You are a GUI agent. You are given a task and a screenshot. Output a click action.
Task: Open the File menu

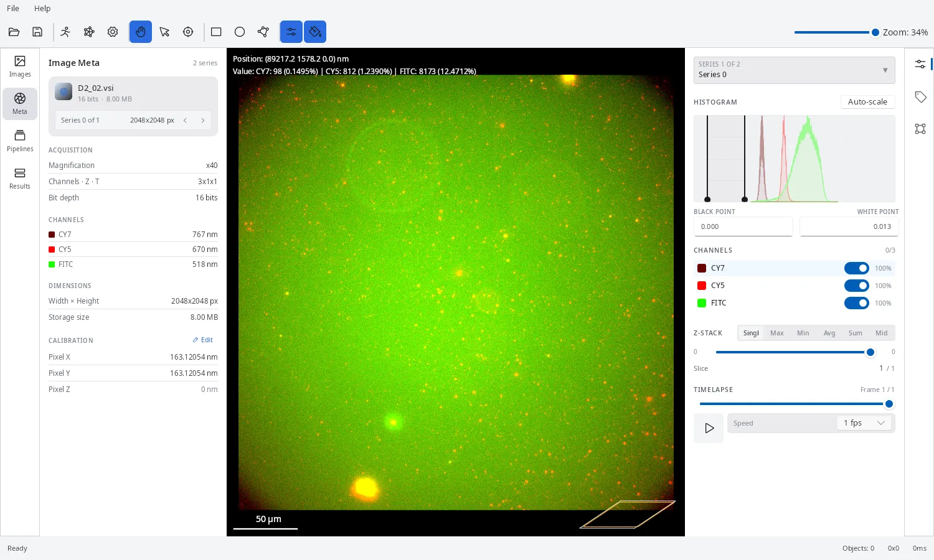13,8
